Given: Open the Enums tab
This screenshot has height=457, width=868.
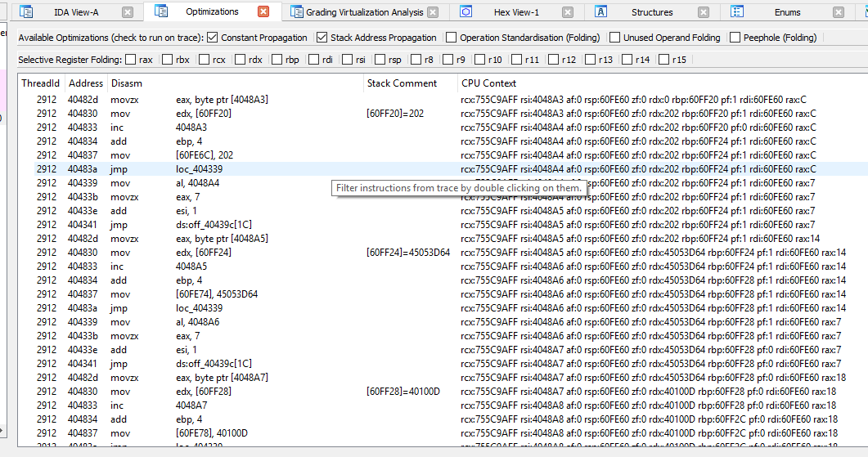Looking at the screenshot, I should point(787,12).
